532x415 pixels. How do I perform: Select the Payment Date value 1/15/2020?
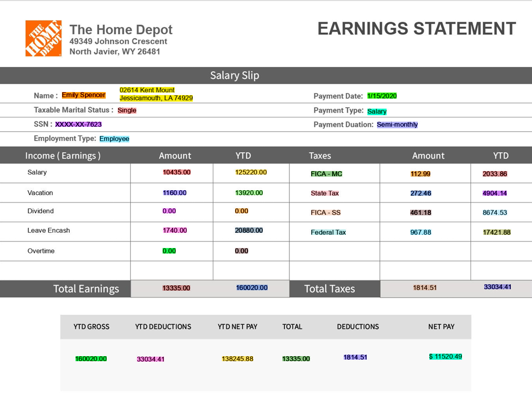tap(382, 96)
